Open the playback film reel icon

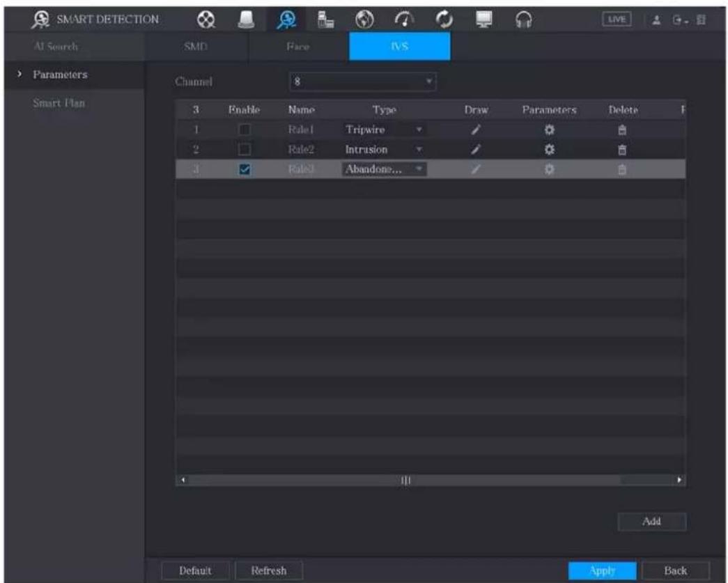point(206,20)
